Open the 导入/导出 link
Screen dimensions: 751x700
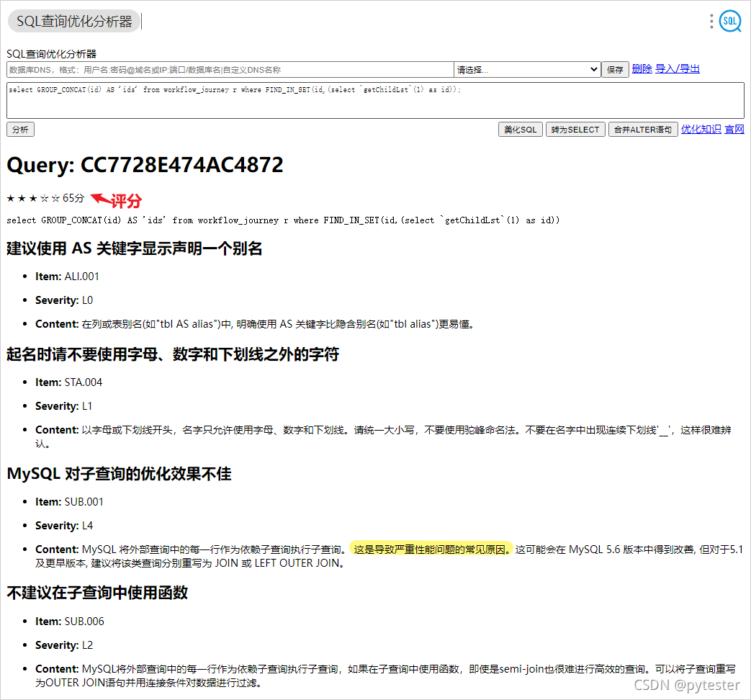click(x=678, y=69)
